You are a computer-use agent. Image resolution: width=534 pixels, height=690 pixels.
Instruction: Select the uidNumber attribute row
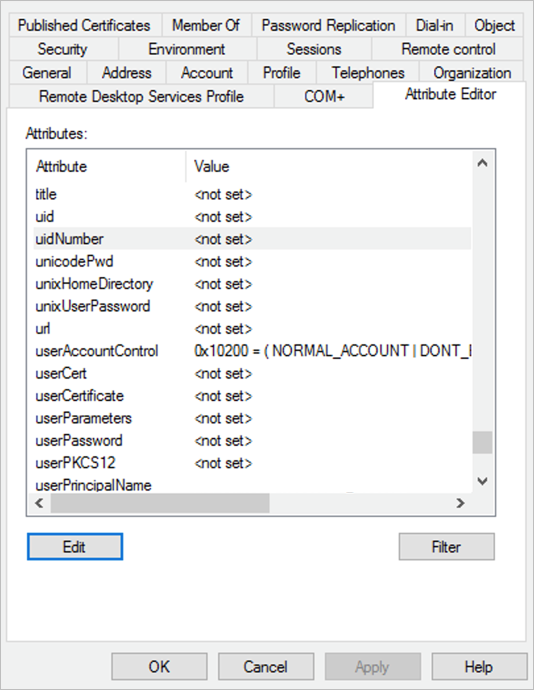pos(252,239)
